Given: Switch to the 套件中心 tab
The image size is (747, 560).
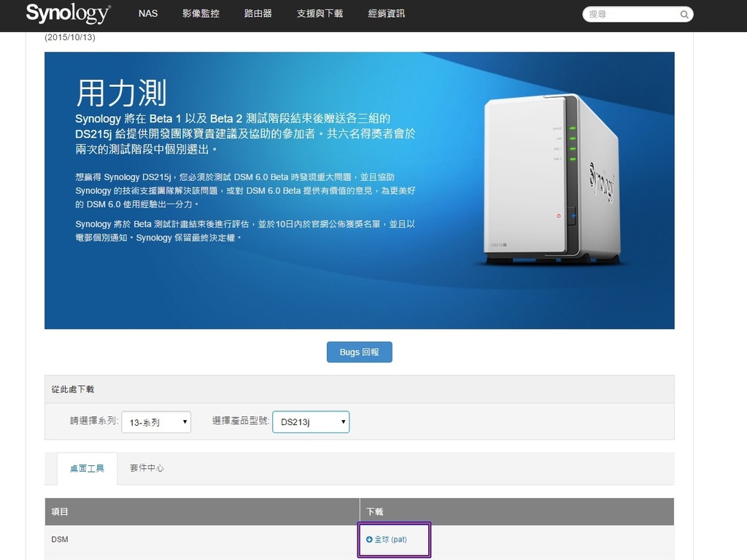Looking at the screenshot, I should coord(147,468).
